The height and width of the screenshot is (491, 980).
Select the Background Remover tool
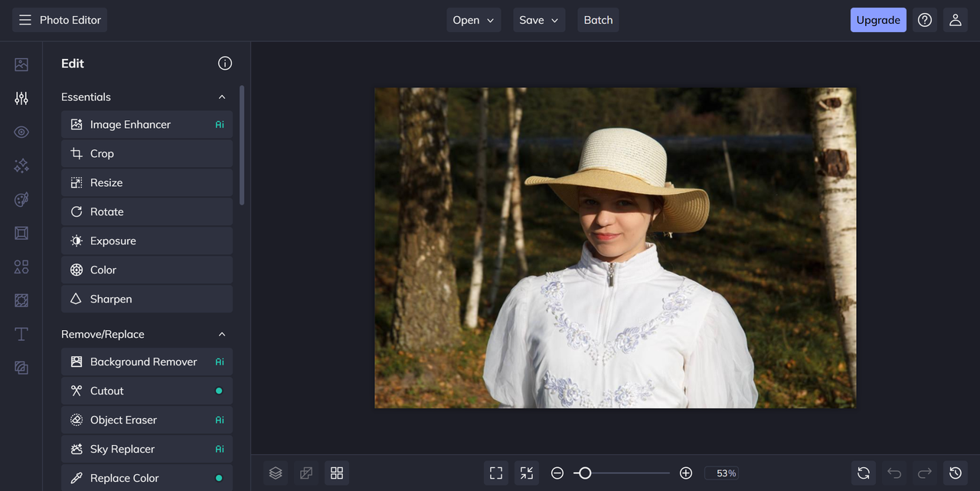point(147,362)
